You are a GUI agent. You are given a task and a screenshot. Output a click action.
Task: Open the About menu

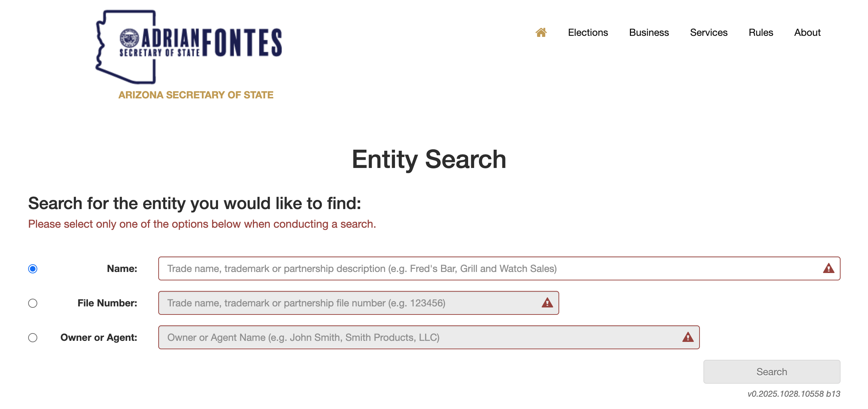click(807, 32)
